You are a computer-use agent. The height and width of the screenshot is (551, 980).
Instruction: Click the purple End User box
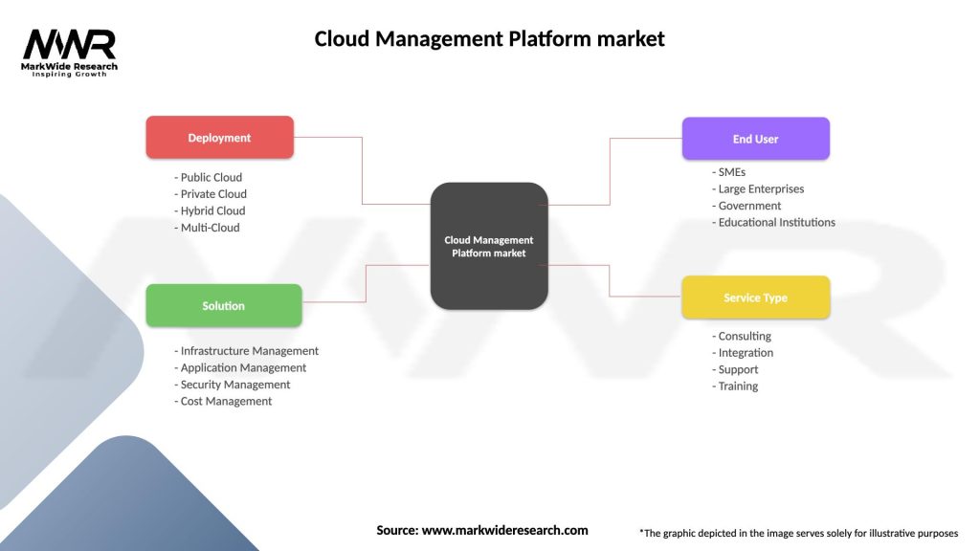(755, 139)
